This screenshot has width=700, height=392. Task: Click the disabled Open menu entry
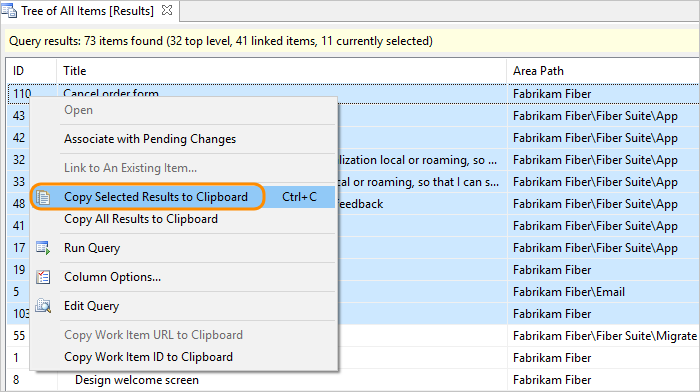pyautogui.click(x=79, y=110)
